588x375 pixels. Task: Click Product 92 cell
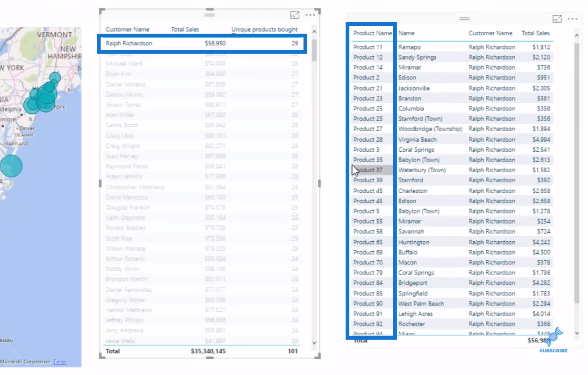368,324
